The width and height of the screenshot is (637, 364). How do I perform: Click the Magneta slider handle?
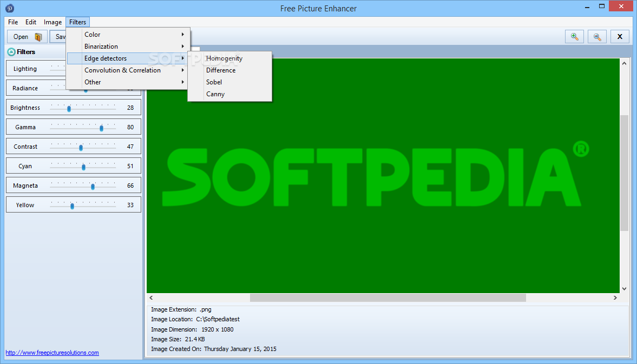93,187
